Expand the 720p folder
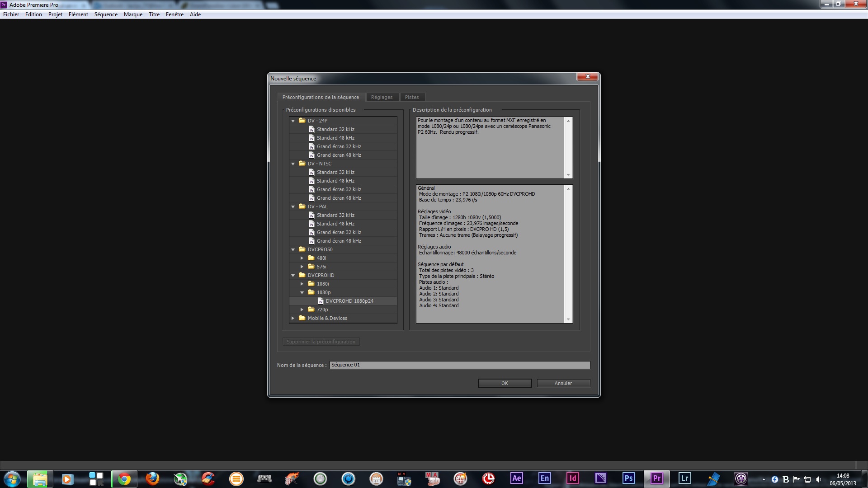Image resolution: width=868 pixels, height=488 pixels. click(302, 310)
